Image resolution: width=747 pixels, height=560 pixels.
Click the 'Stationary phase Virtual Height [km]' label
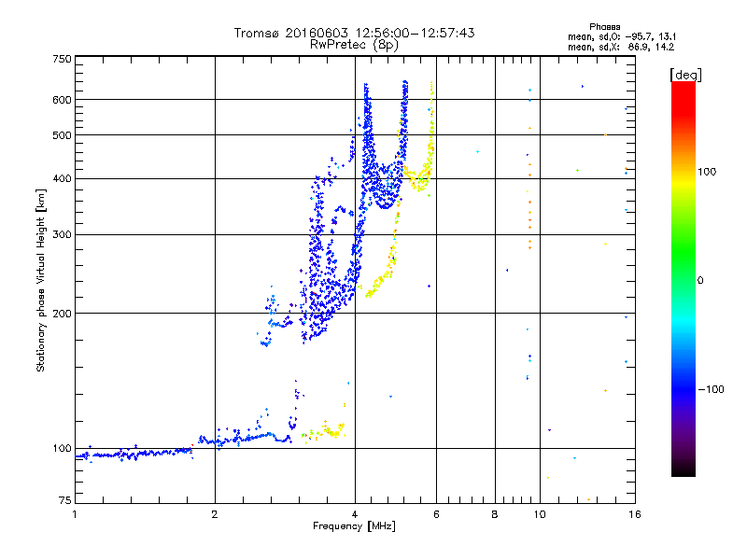click(x=41, y=280)
